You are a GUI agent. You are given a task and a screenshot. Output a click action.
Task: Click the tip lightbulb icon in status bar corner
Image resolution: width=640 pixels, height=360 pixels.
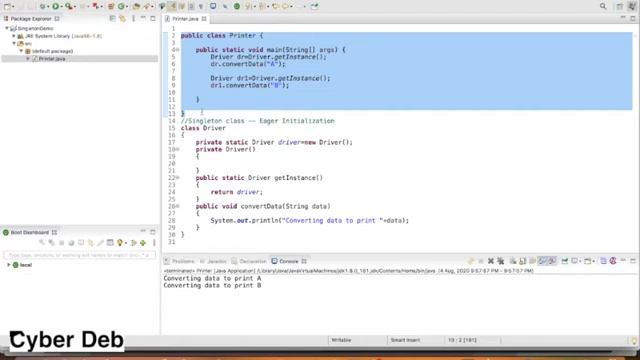coord(634,340)
